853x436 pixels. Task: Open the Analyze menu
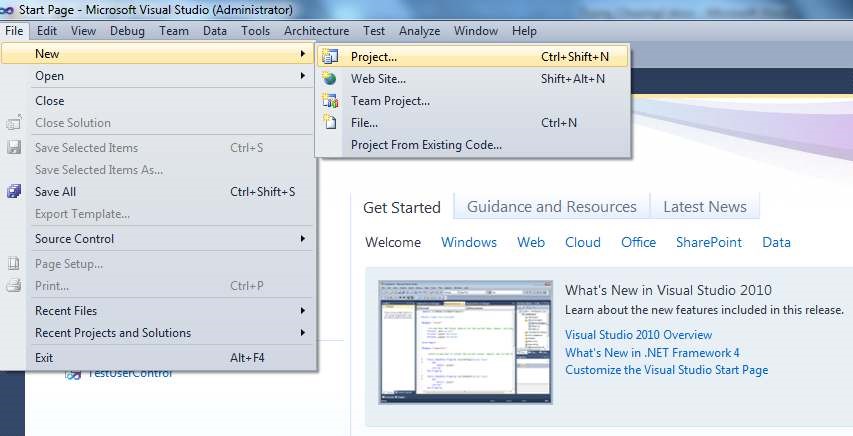coord(419,31)
